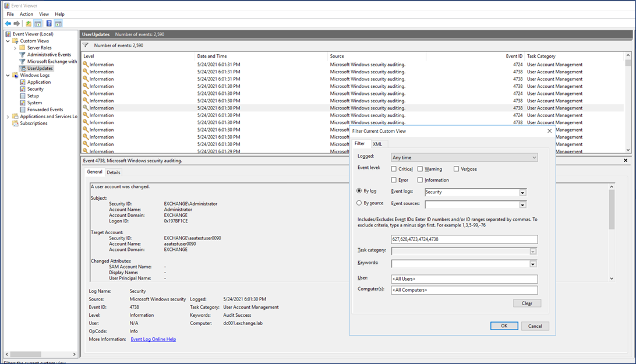This screenshot has width=636, height=364.
Task: Click the Back arrow toolbar icon
Action: tap(8, 23)
